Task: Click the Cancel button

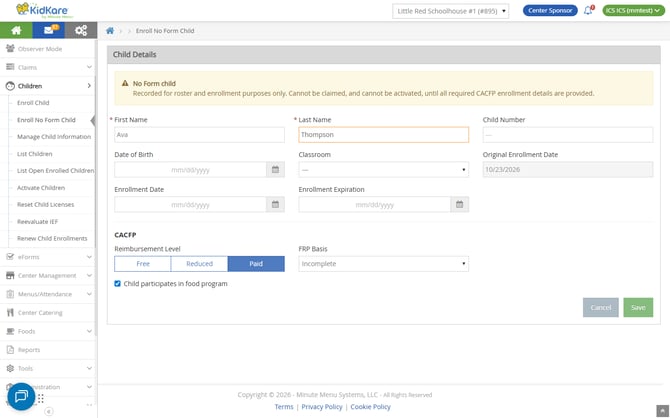Action: 600,307
